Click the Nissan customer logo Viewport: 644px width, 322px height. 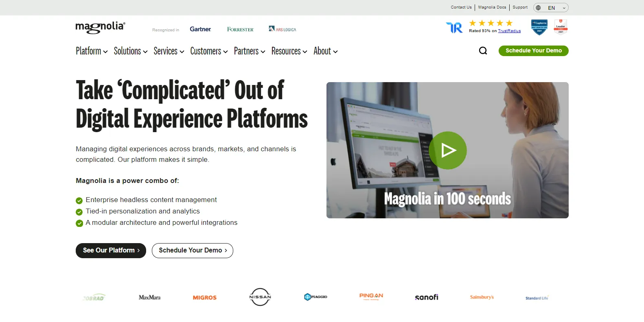[260, 297]
